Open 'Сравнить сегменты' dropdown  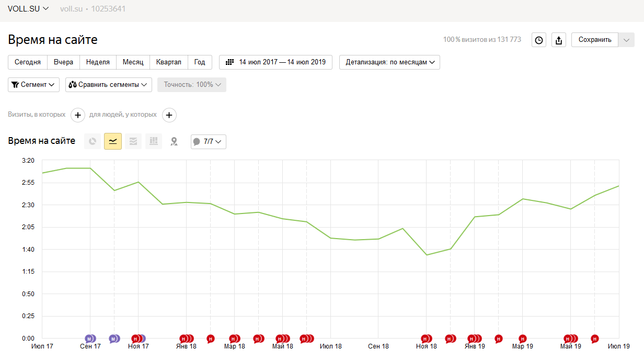point(109,85)
